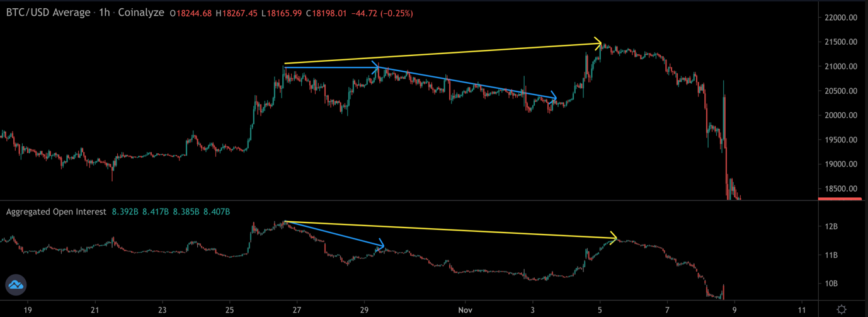The image size is (868, 317).
Task: Click the Aggregated Open Interest indicator label
Action: pyautogui.click(x=56, y=212)
